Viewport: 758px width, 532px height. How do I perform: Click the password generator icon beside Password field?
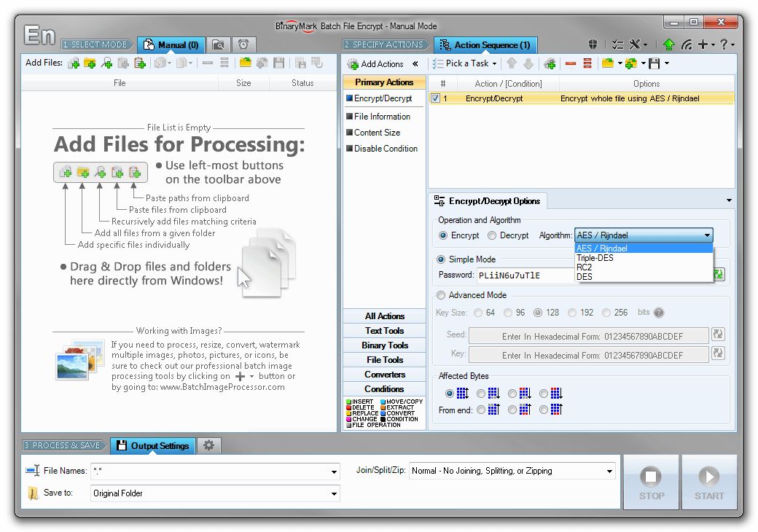(718, 275)
